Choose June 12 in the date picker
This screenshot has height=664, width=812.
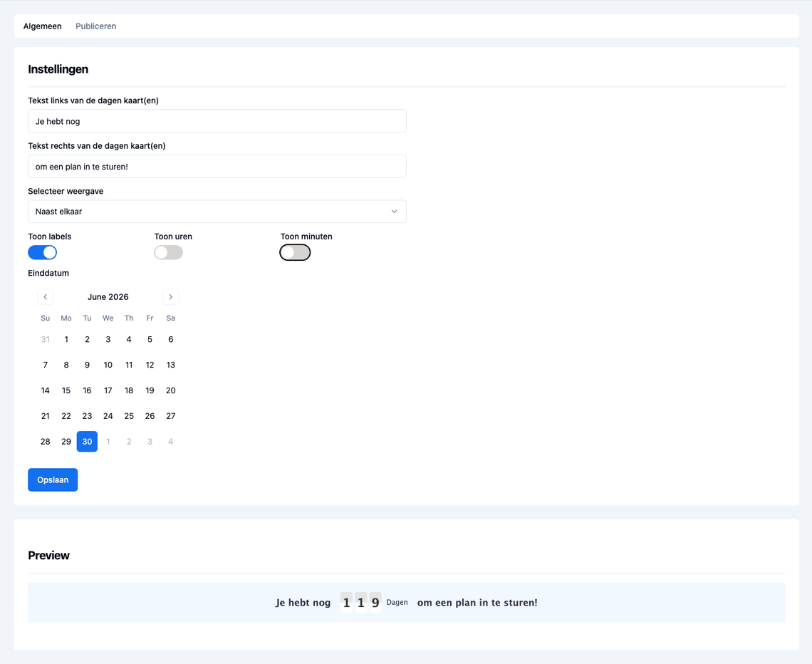150,365
